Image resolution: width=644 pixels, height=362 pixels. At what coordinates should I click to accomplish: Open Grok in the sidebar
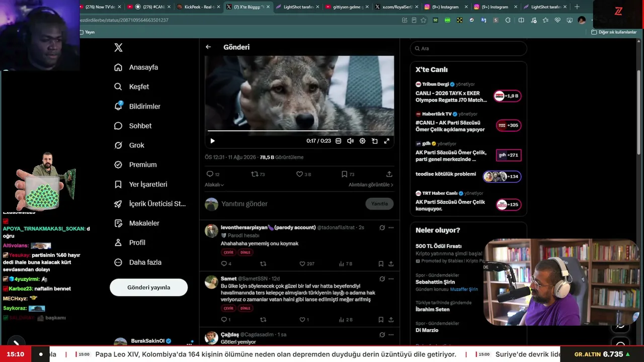point(129,145)
